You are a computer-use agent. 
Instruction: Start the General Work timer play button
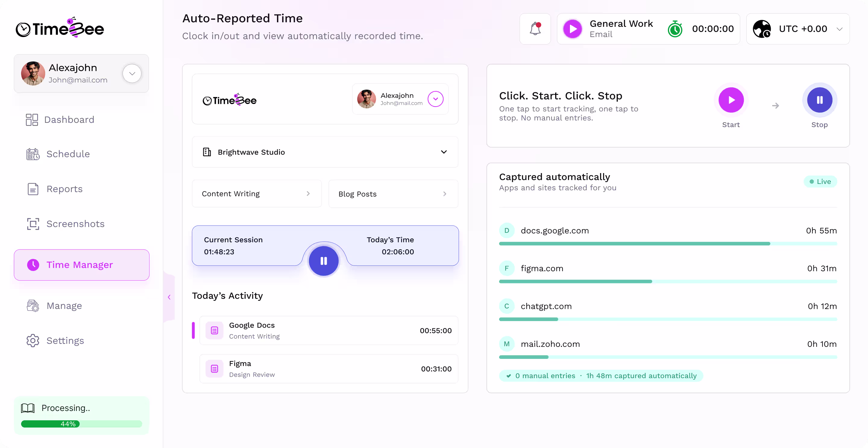[x=573, y=29]
